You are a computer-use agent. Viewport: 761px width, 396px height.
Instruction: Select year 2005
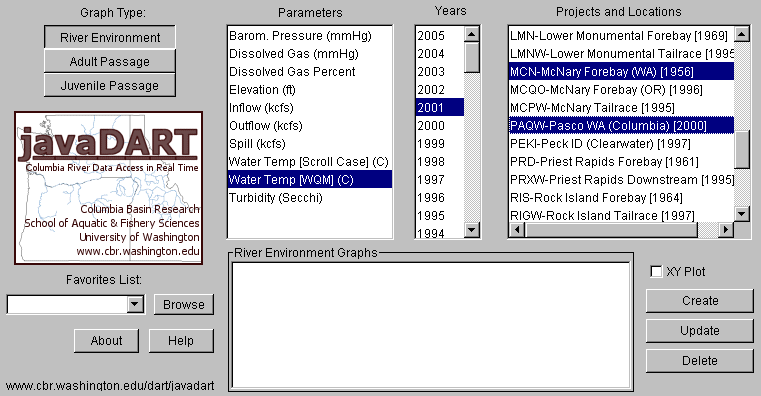point(440,36)
